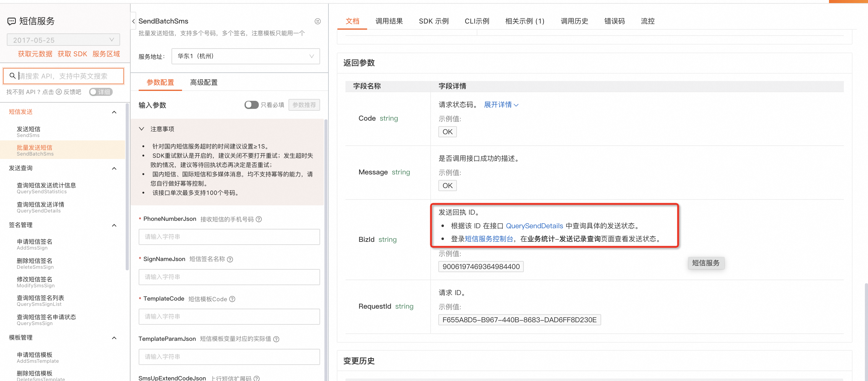Open the 2017-05-25 API version dropdown

coord(63,40)
